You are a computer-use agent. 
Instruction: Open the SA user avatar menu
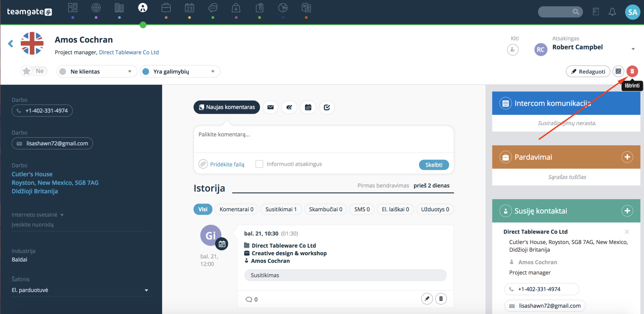pos(632,12)
